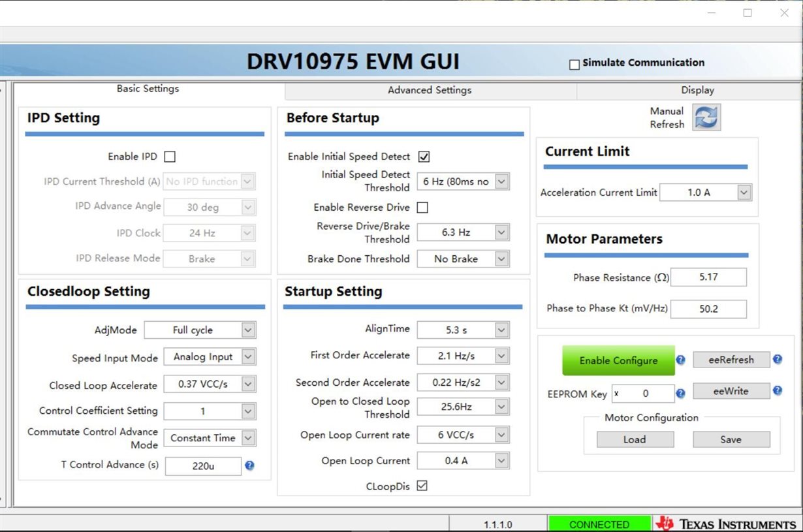This screenshot has height=532, width=803.
Task: Toggle the CLoopDis checkbox
Action: [422, 486]
